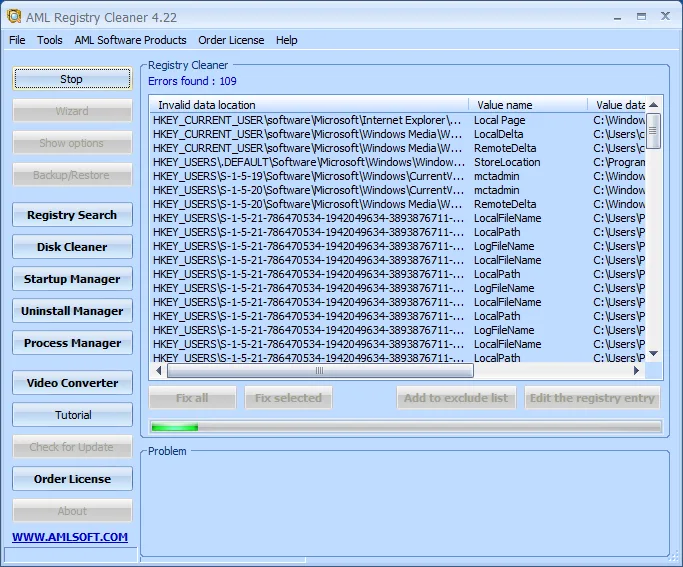The width and height of the screenshot is (683, 567).
Task: Launch the Uninstall Manager
Action: pyautogui.click(x=72, y=310)
